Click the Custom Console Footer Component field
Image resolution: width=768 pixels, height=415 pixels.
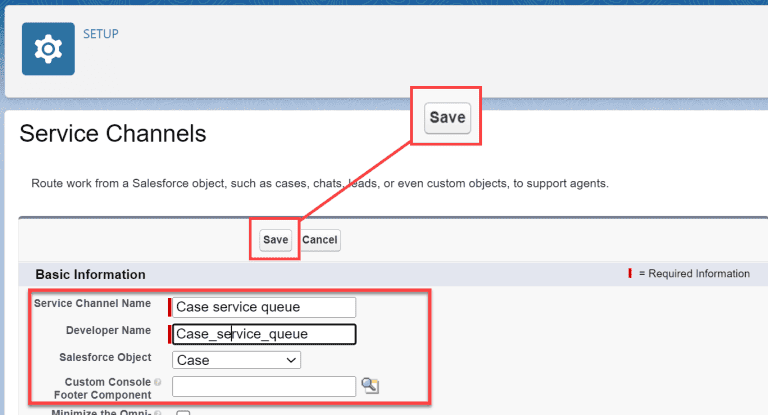tap(264, 386)
